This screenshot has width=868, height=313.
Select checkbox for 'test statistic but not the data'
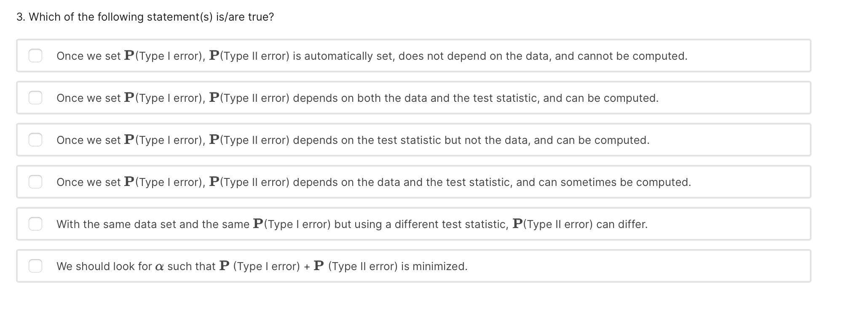tap(35, 140)
